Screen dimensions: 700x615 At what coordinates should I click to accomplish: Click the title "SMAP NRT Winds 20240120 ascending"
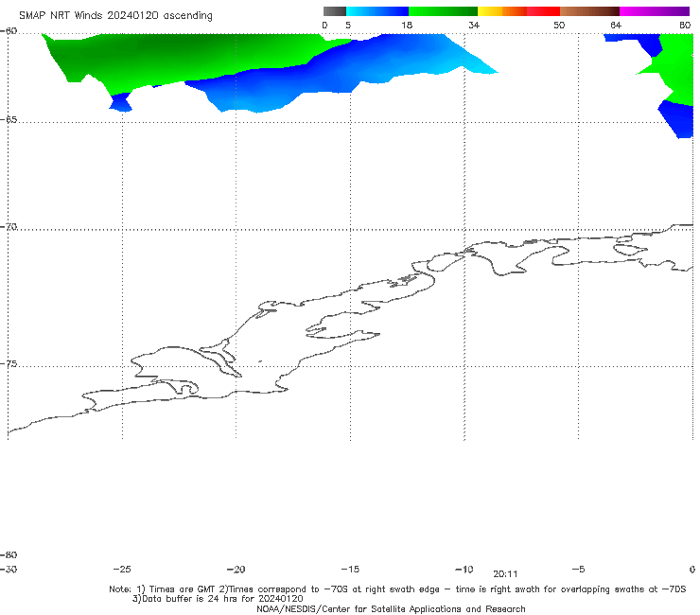pos(115,15)
